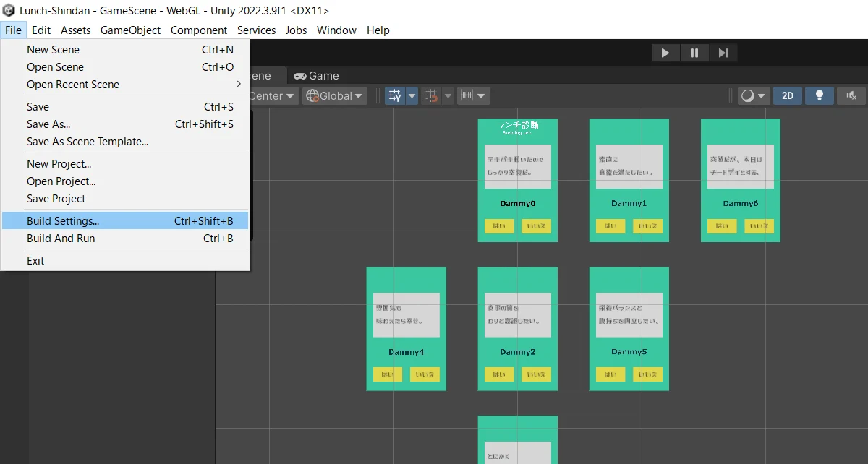The image size is (868, 464).
Task: Click left yellow button on Dammy4 card
Action: 388,374
